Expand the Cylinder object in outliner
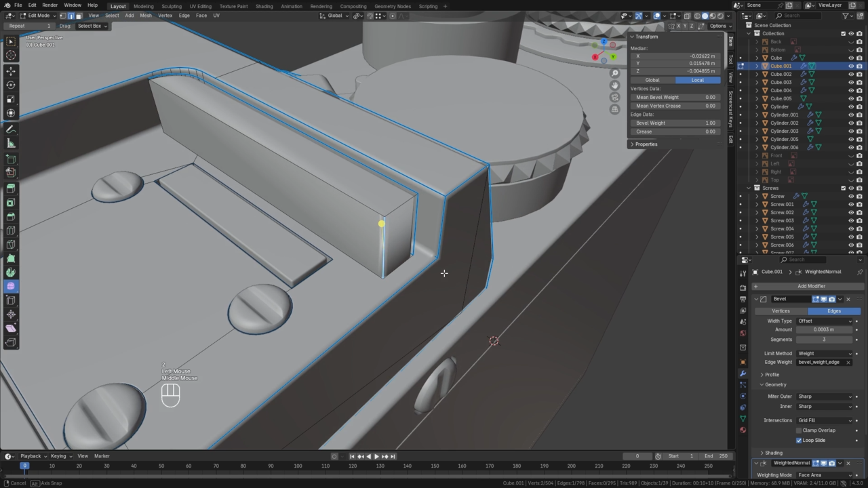The height and width of the screenshot is (488, 868). [x=757, y=106]
